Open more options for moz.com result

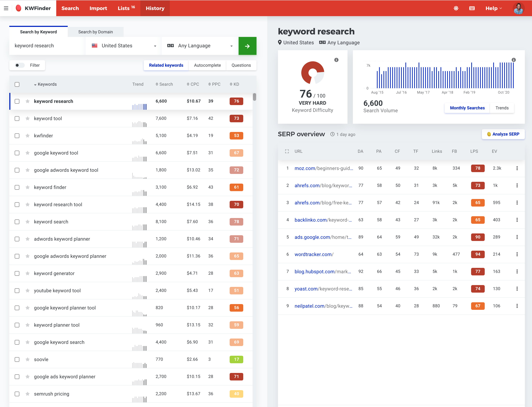(517, 168)
